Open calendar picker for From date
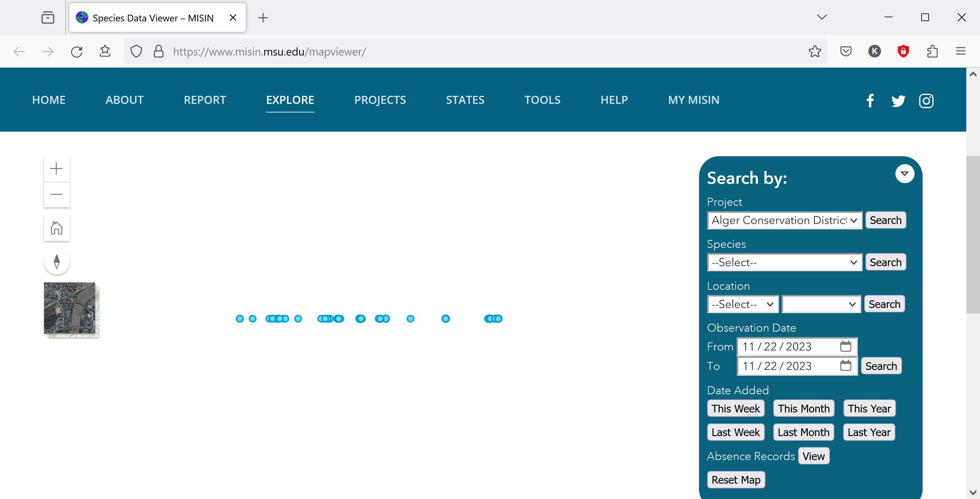Screen dimensions: 980x499 coord(845,346)
